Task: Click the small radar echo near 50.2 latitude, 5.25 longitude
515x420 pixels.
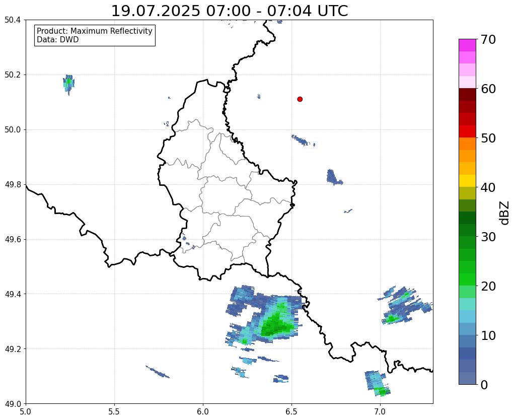Action: pos(68,84)
